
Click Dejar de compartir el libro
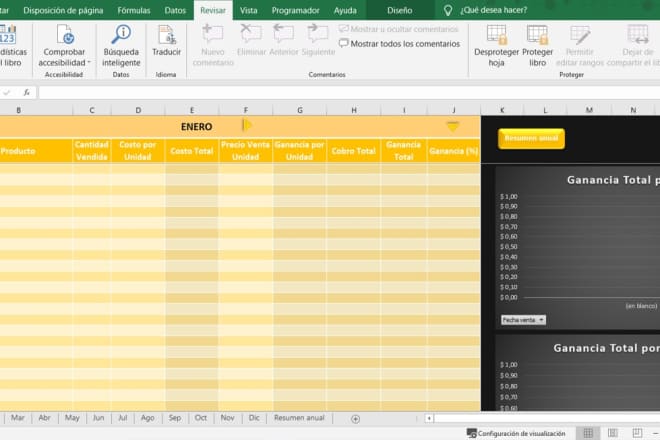click(x=635, y=46)
